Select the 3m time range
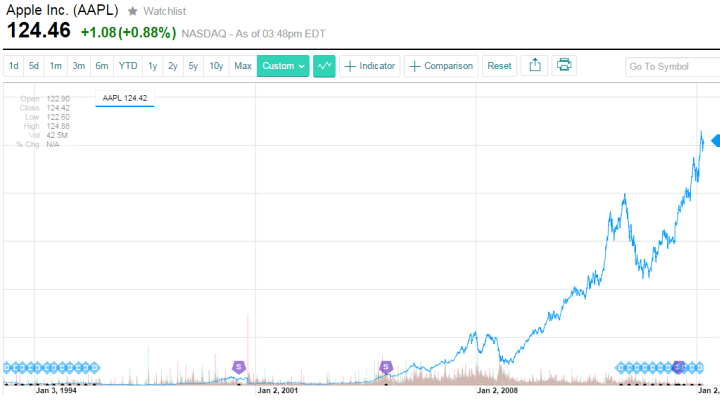The image size is (720, 403). pos(79,66)
